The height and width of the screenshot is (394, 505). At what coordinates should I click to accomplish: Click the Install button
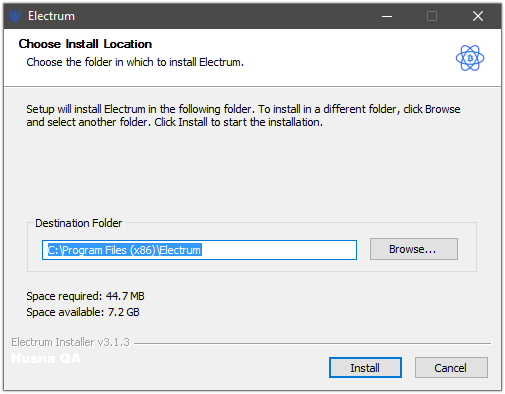(x=365, y=368)
